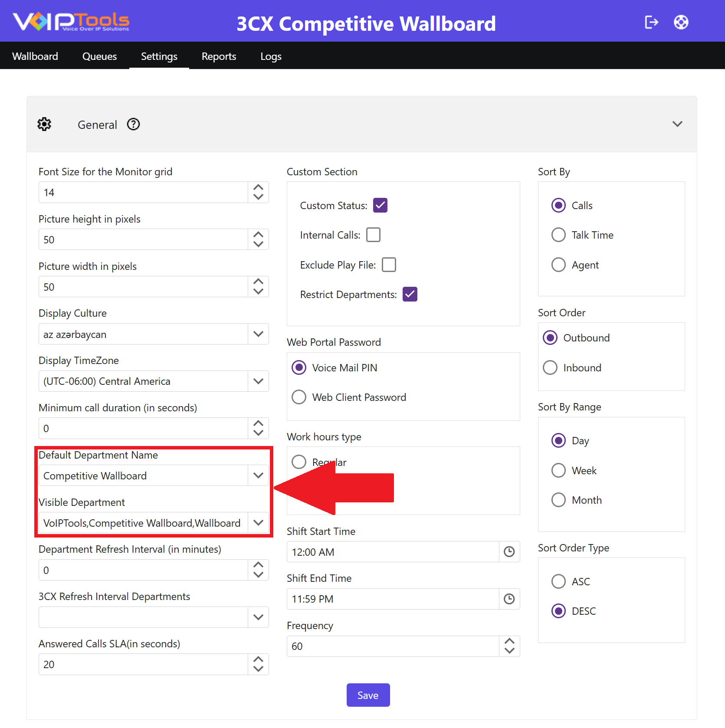The image size is (725, 728).
Task: Click the General section gear icon
Action: (x=44, y=125)
